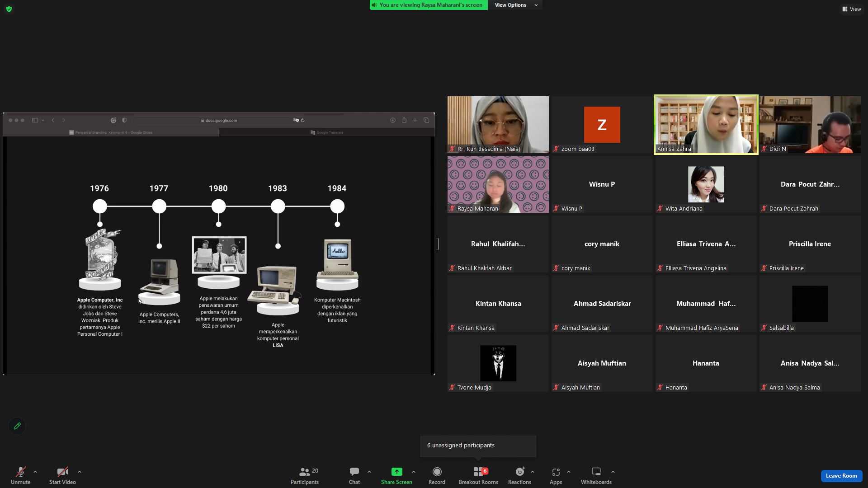Open the Reactions menu
Screen dimensions: 868x488
point(520,475)
